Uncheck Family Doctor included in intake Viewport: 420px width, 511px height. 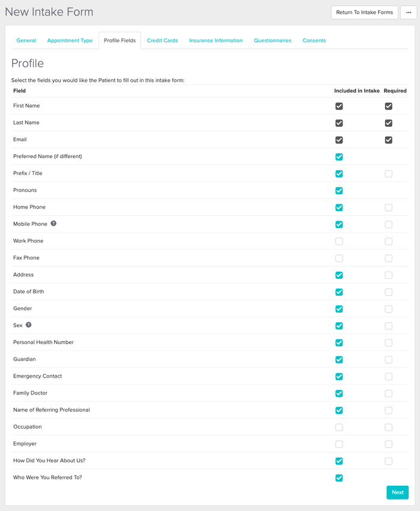point(339,393)
